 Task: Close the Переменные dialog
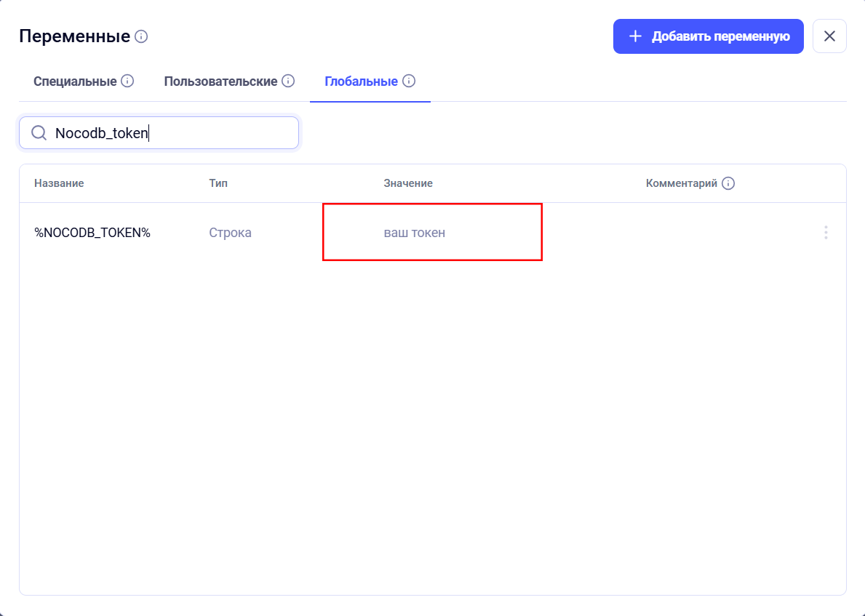click(x=829, y=36)
